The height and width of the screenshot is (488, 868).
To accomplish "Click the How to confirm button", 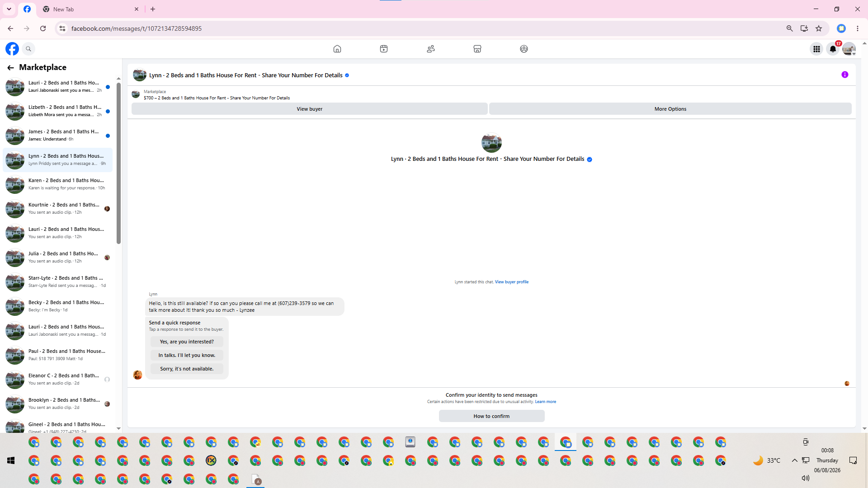I will [491, 416].
